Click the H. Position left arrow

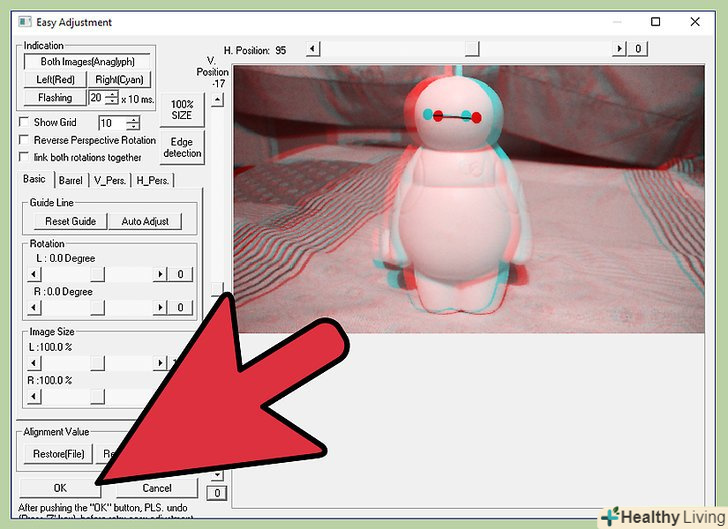(x=313, y=49)
